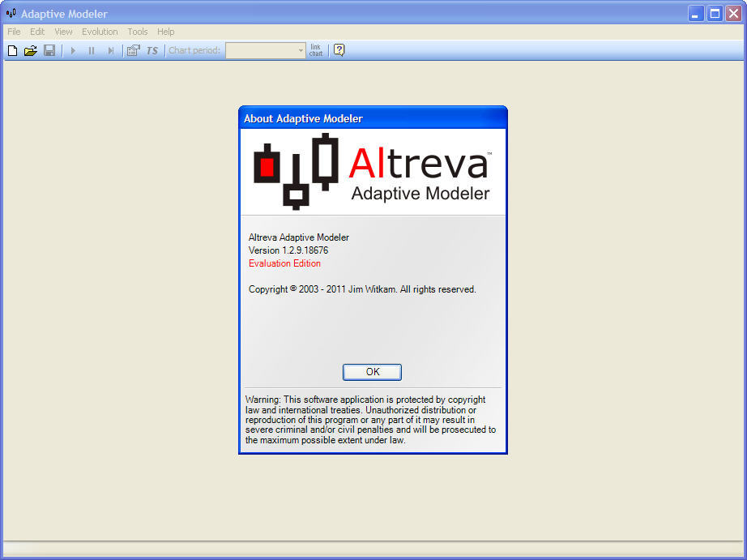The image size is (747, 560).
Task: Open the model configuration properties icon
Action: 133,50
